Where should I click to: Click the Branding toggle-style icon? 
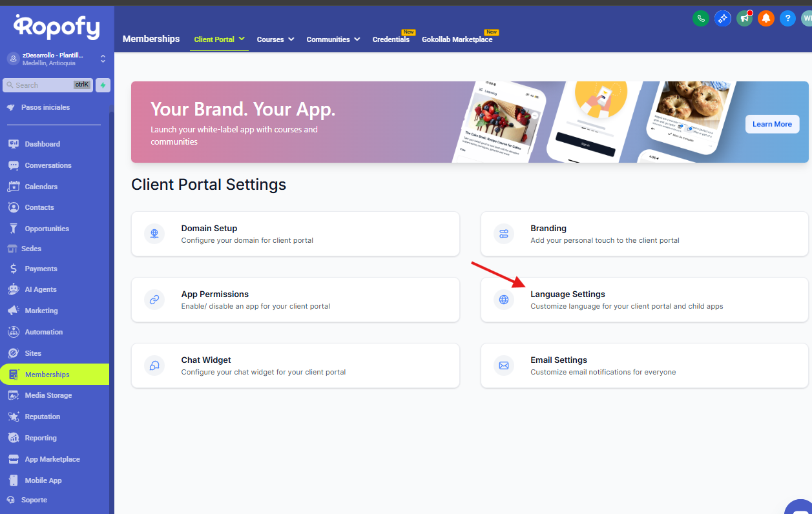504,234
